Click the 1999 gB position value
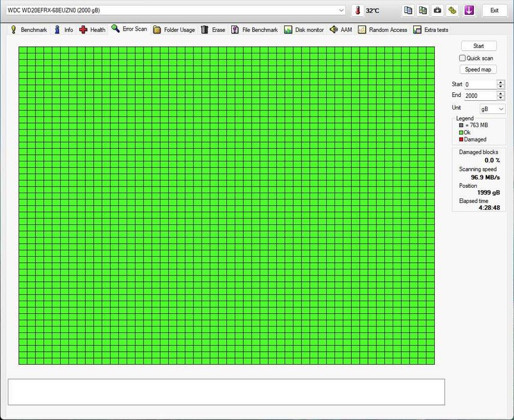This screenshot has width=514, height=420. pos(488,193)
